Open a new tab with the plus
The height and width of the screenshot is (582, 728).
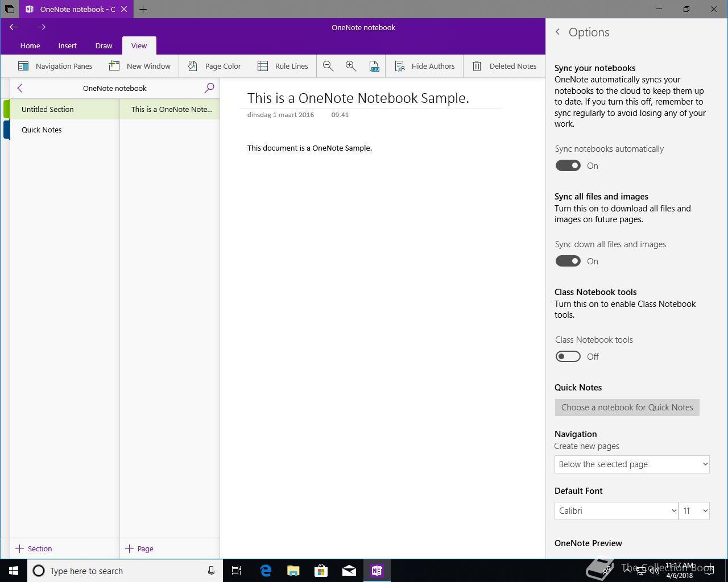pos(143,9)
